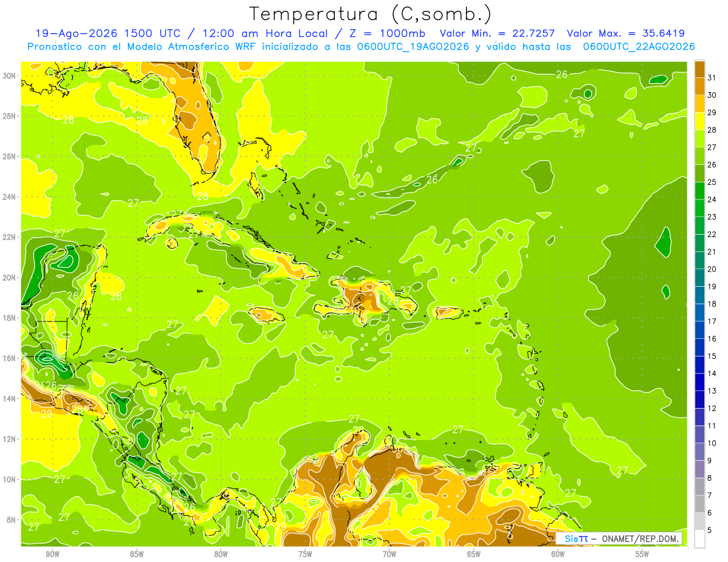The height and width of the screenshot is (562, 728).
Task: Click the color legend label 30
Action: point(712,95)
